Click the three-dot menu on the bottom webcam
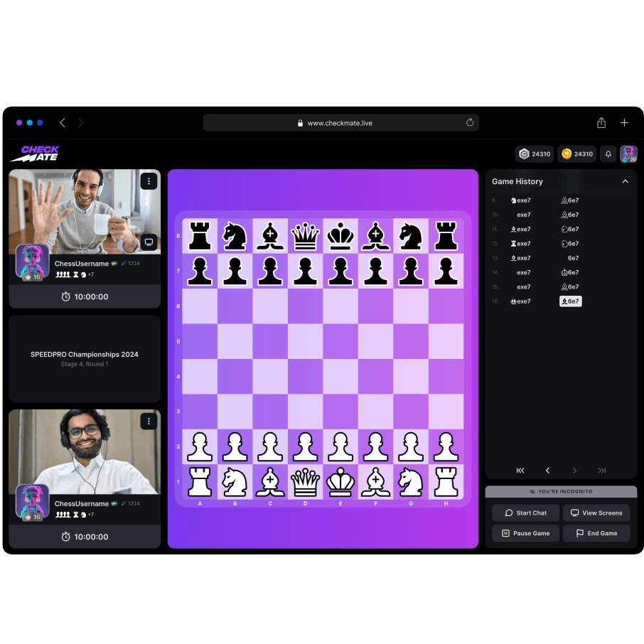Screen dimensions: 644x644 [x=149, y=422]
